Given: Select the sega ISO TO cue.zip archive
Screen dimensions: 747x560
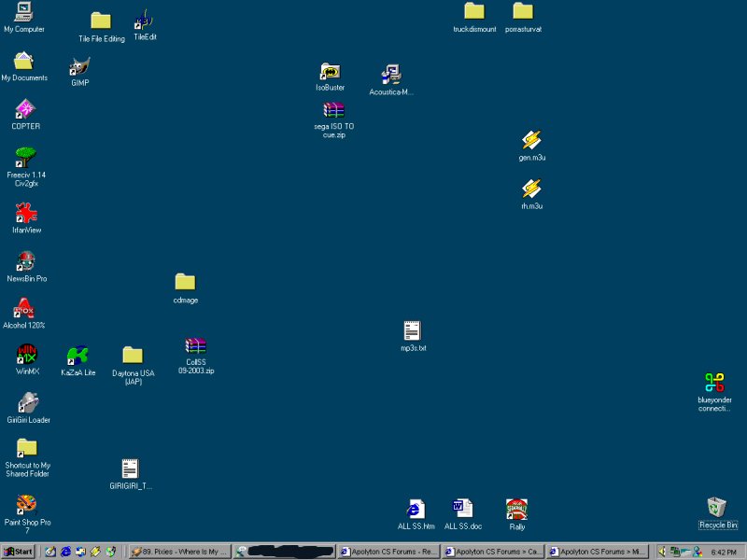Looking at the screenshot, I should pyautogui.click(x=333, y=110).
